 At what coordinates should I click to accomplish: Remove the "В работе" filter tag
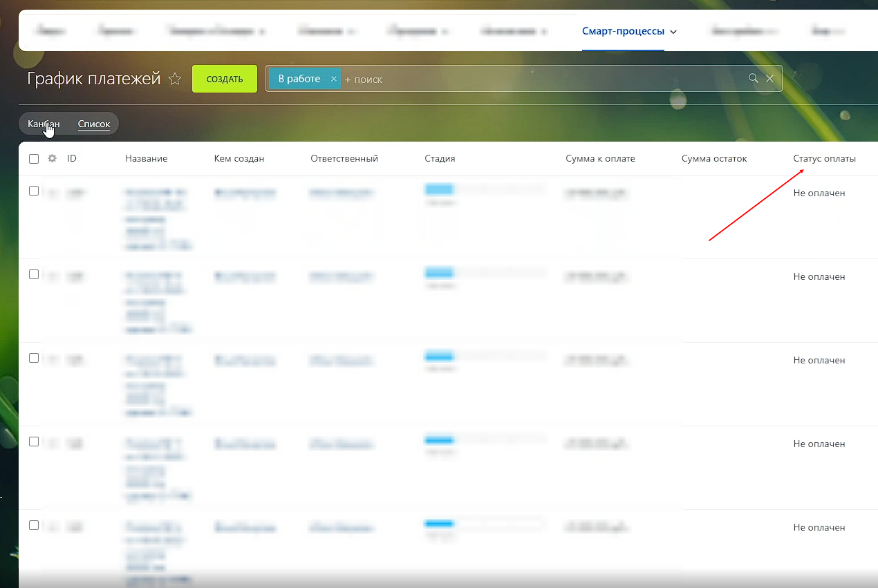click(x=334, y=79)
